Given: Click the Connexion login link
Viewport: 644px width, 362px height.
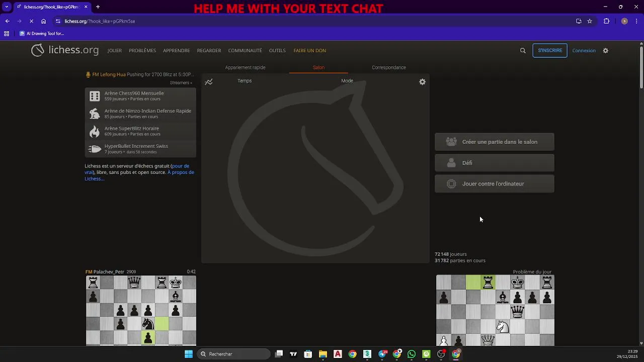Looking at the screenshot, I should 584,51.
